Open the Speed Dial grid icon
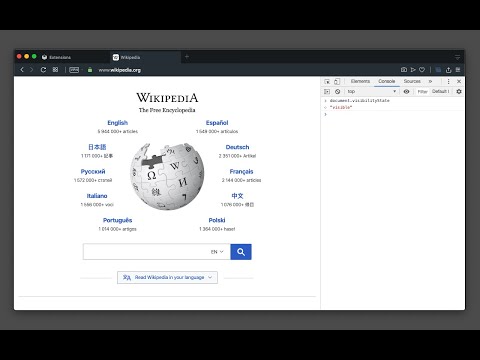Screen dimensions: 480x360 [x=55, y=70]
